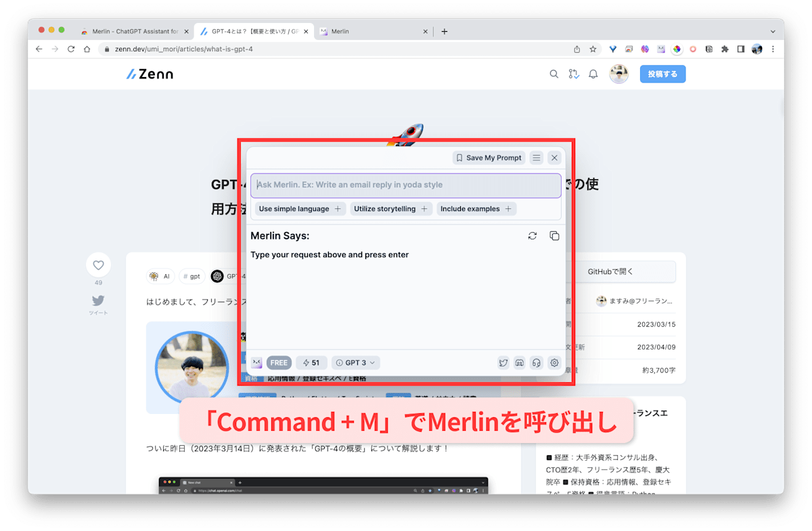Open the author ますみ@フリーラン... link

pos(635,301)
